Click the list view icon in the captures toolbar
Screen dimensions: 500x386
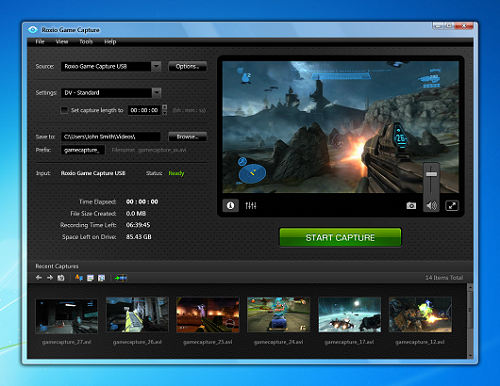(x=90, y=278)
